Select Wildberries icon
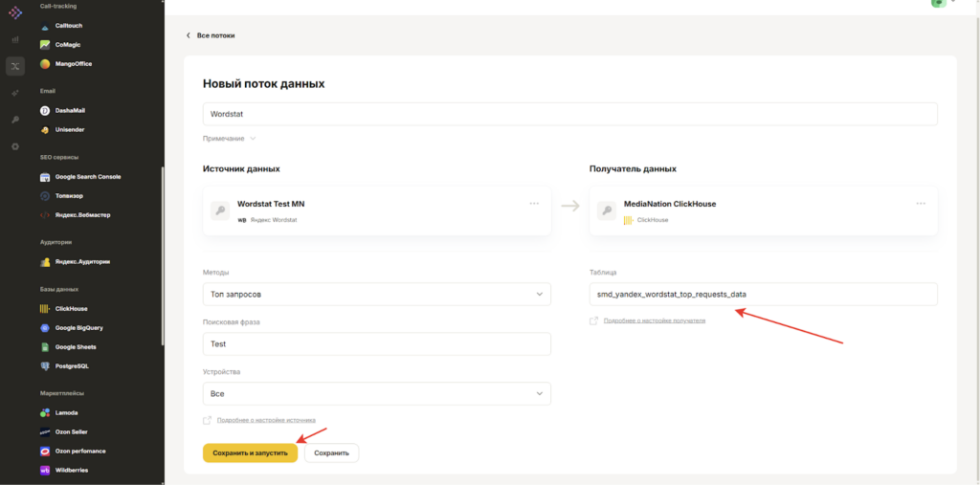Viewport: 980px width, 485px height. tap(45, 470)
